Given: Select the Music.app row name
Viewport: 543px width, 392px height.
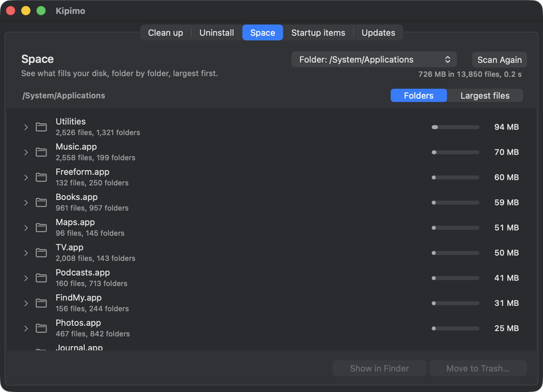Looking at the screenshot, I should click(x=76, y=147).
